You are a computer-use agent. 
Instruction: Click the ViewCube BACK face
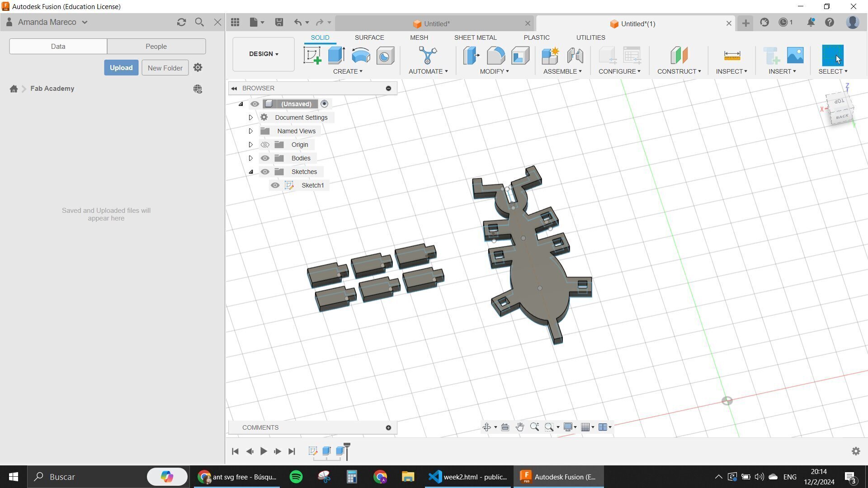click(x=842, y=117)
